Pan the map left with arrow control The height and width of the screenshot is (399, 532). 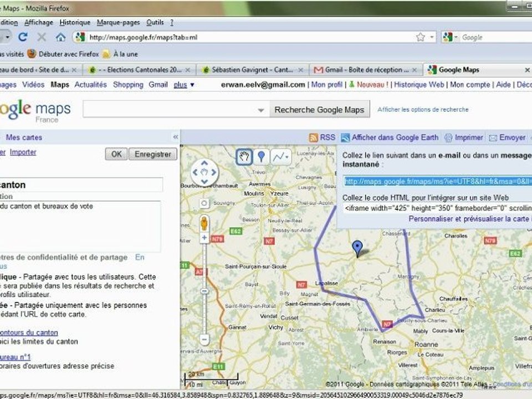[195, 172]
